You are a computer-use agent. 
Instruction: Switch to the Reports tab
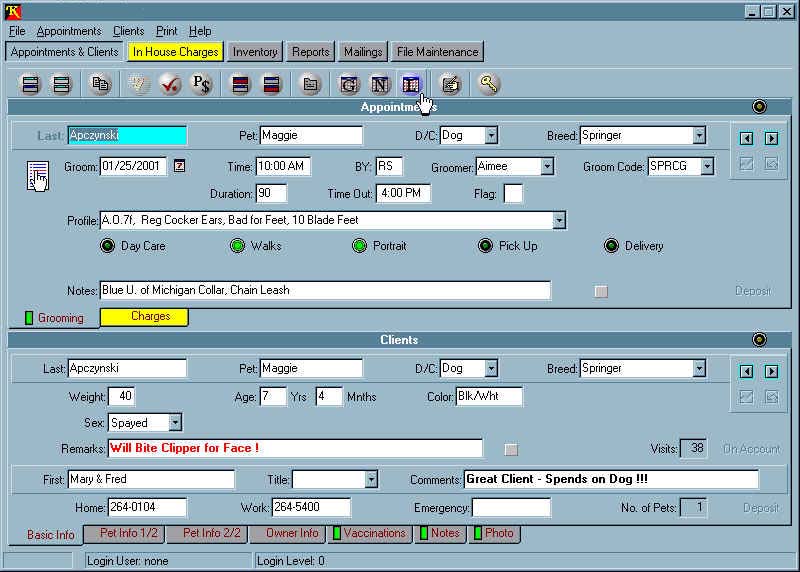coord(311,52)
